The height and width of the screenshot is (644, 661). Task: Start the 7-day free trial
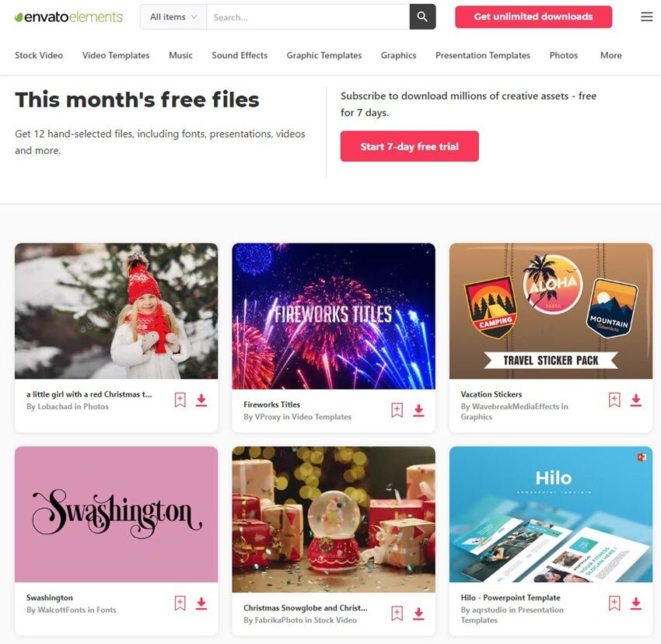click(x=409, y=146)
